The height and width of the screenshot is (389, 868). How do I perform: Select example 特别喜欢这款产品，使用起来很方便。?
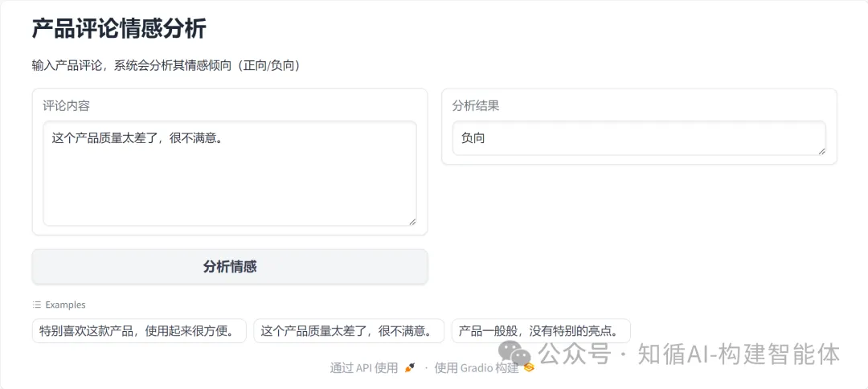[139, 331]
